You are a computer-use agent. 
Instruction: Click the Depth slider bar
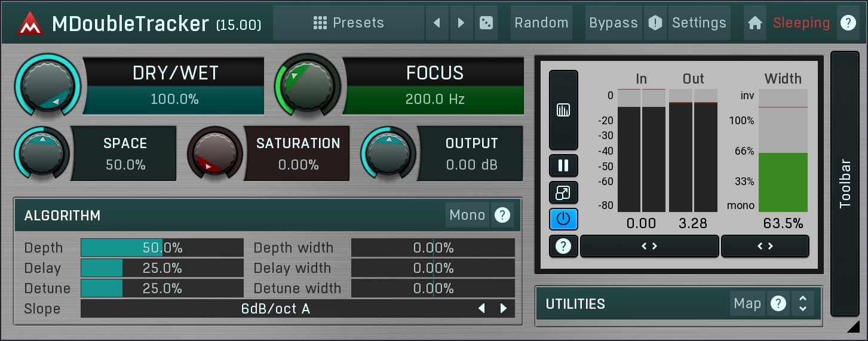pyautogui.click(x=162, y=248)
